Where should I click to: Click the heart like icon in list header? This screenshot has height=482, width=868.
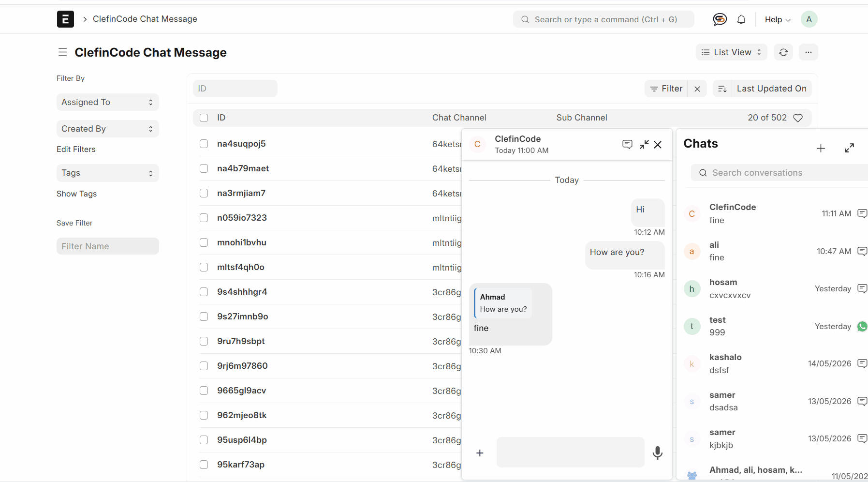pyautogui.click(x=798, y=118)
